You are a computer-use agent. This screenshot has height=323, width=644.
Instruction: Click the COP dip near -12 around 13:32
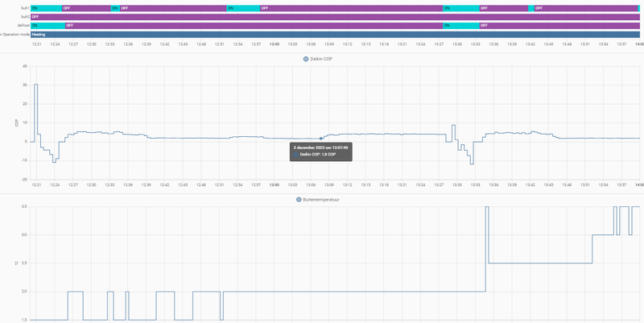point(472,164)
